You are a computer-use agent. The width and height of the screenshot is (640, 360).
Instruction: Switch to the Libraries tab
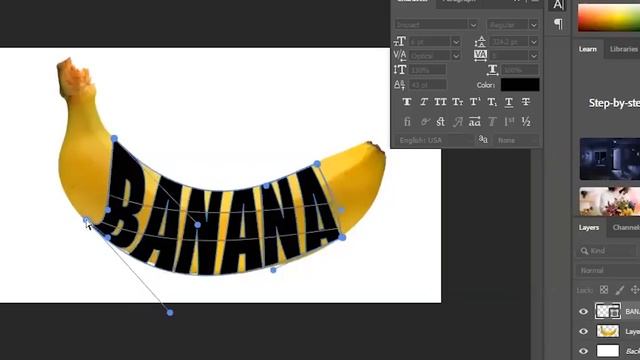click(x=623, y=49)
